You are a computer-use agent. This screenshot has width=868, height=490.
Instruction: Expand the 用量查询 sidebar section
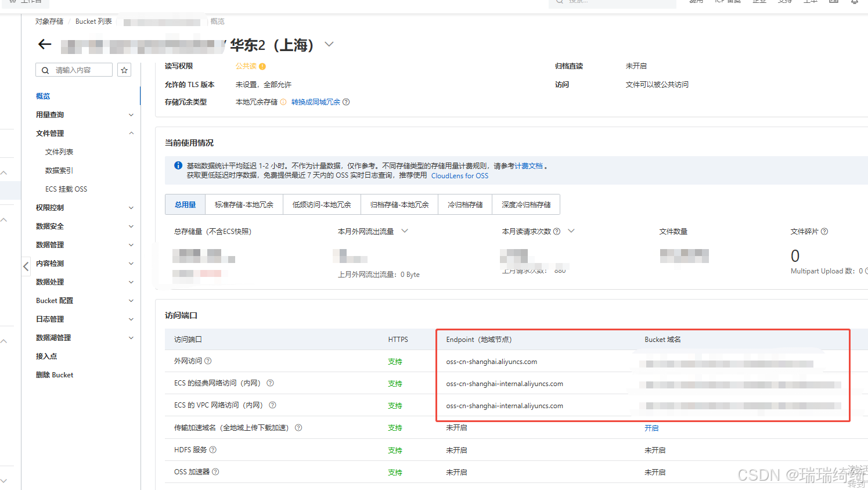click(x=131, y=115)
